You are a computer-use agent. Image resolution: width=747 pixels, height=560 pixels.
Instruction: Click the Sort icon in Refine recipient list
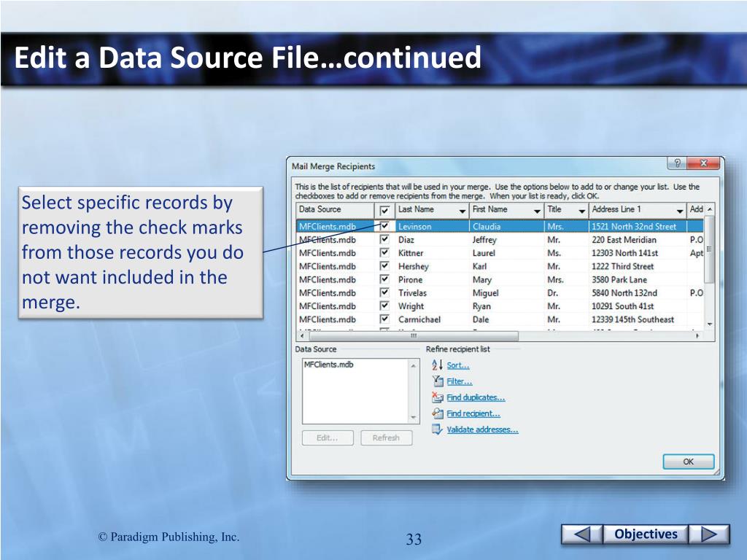click(437, 365)
